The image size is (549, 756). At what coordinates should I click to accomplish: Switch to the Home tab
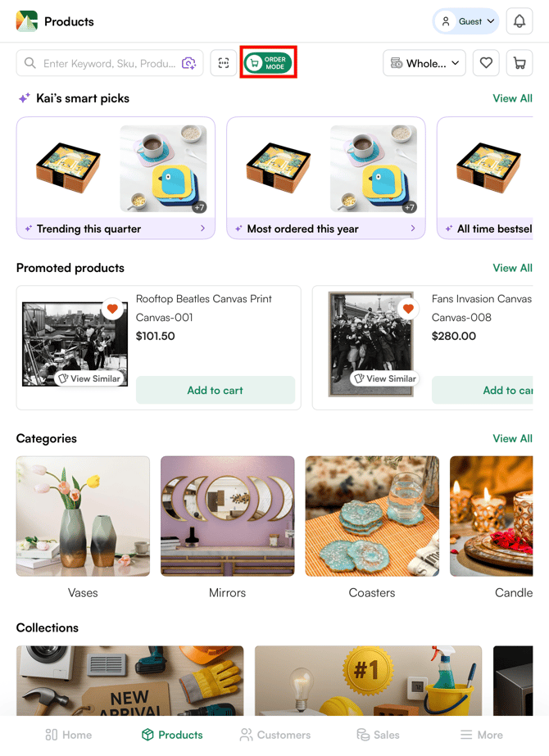pyautogui.click(x=68, y=735)
